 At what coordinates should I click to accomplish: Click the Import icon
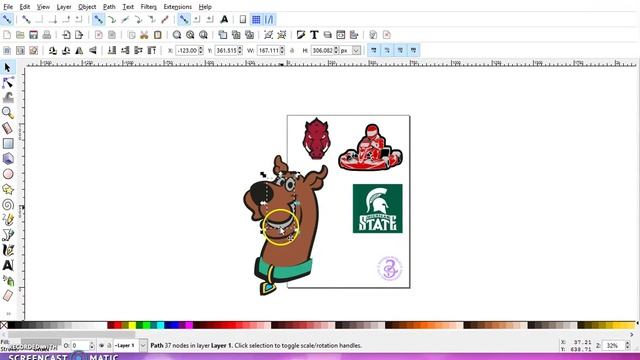click(66, 35)
